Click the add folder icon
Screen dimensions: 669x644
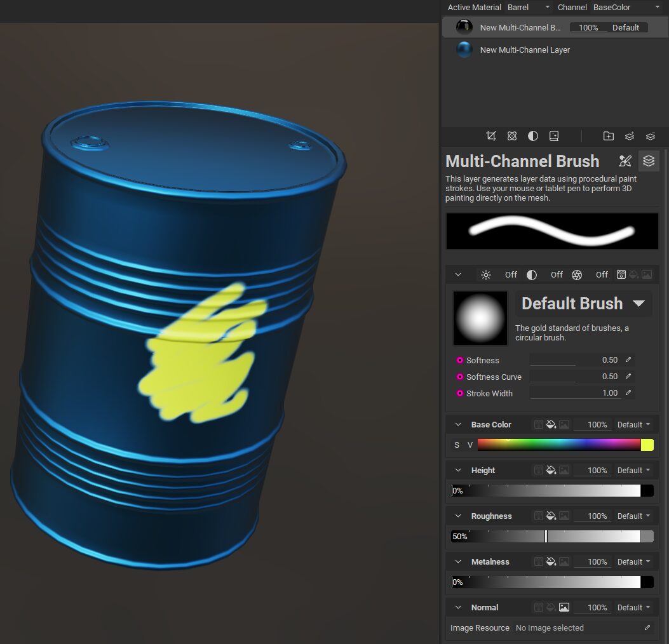click(608, 136)
